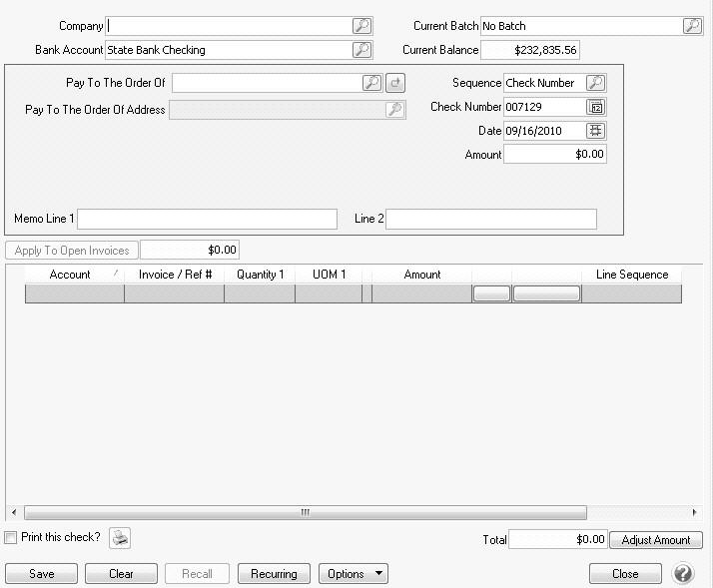The image size is (713, 588).
Task: Open the Bank Account lookup magnifier
Action: point(361,49)
